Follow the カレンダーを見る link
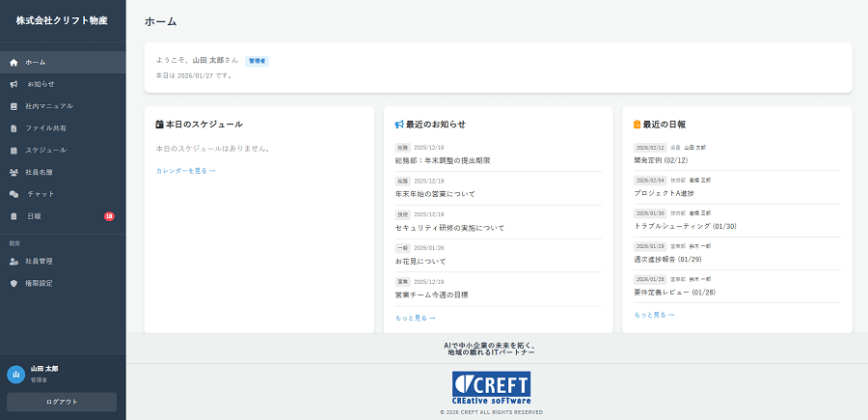The width and height of the screenshot is (868, 420). (x=185, y=171)
